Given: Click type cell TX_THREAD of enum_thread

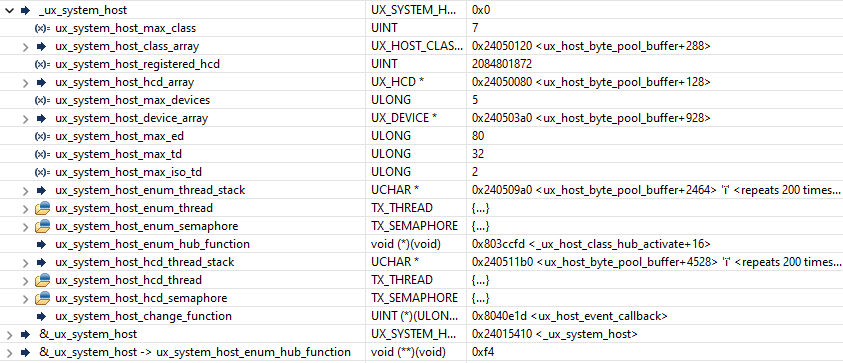Looking at the screenshot, I should coord(402,208).
